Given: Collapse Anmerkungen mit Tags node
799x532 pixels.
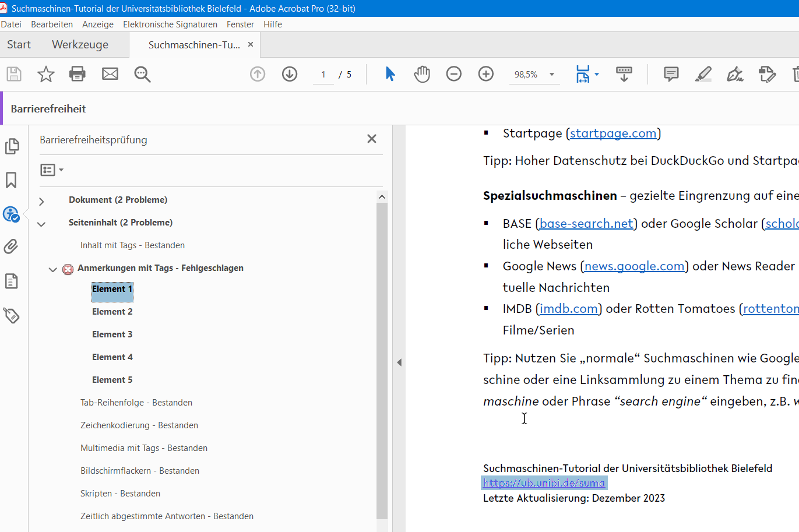Looking at the screenshot, I should (x=52, y=269).
